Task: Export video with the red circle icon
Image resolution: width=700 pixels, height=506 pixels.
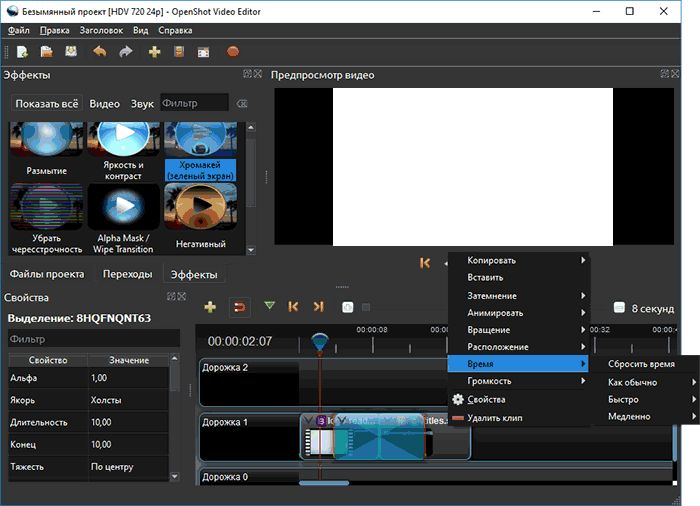Action: [x=233, y=52]
